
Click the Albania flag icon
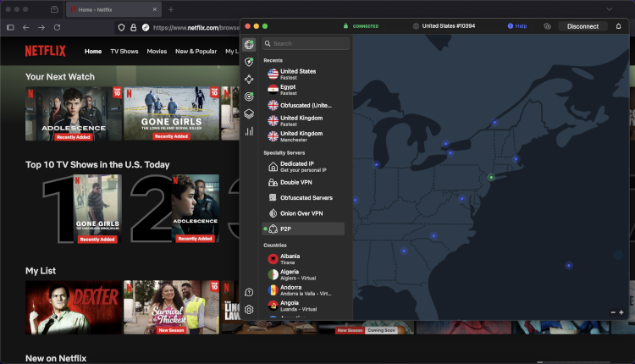pyautogui.click(x=273, y=259)
